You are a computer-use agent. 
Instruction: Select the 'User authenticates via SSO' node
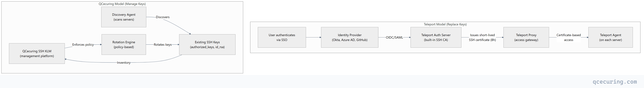282,37
